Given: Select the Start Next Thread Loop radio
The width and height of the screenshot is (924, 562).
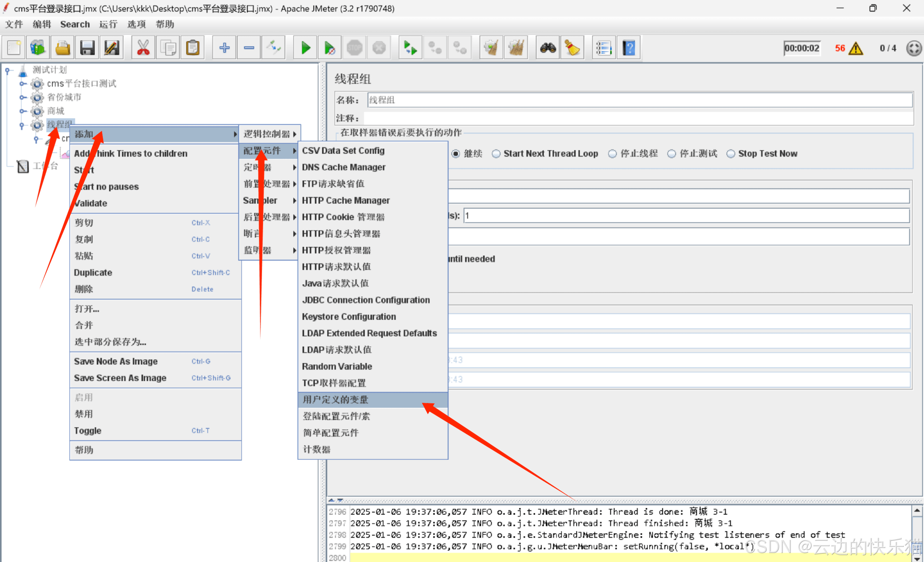Looking at the screenshot, I should [x=496, y=154].
